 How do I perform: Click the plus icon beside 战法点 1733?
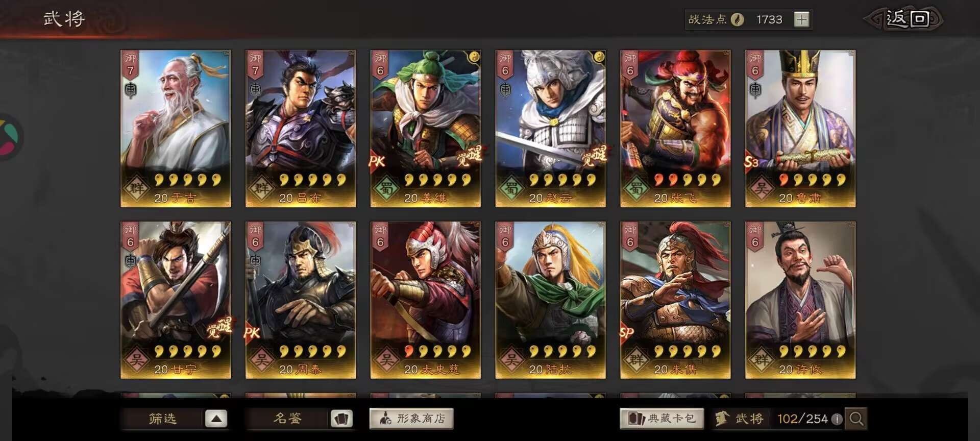(801, 19)
